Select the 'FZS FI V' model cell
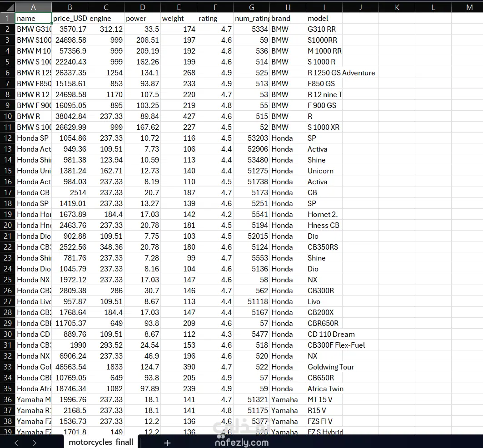483x448 pixels. click(x=324, y=421)
